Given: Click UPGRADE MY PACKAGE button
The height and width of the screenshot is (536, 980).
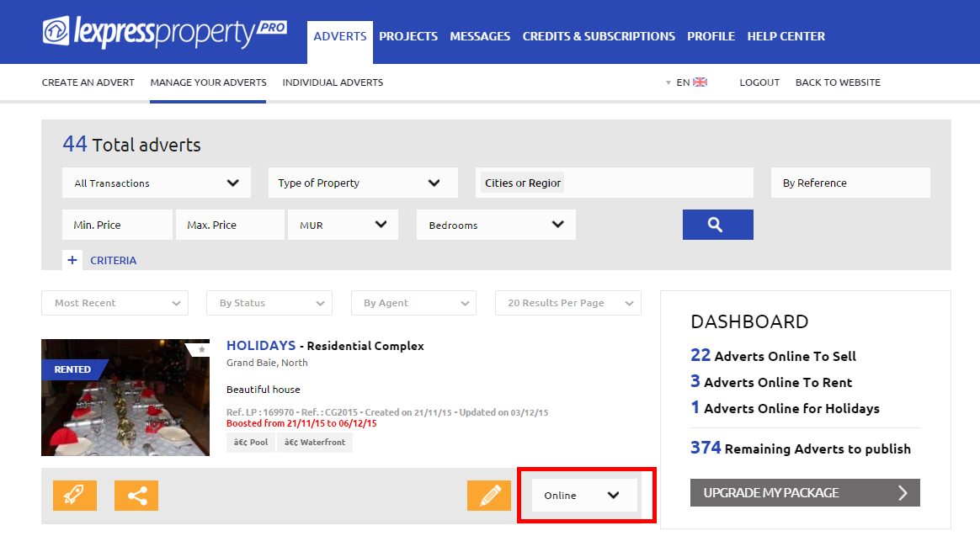Looking at the screenshot, I should click(x=805, y=492).
